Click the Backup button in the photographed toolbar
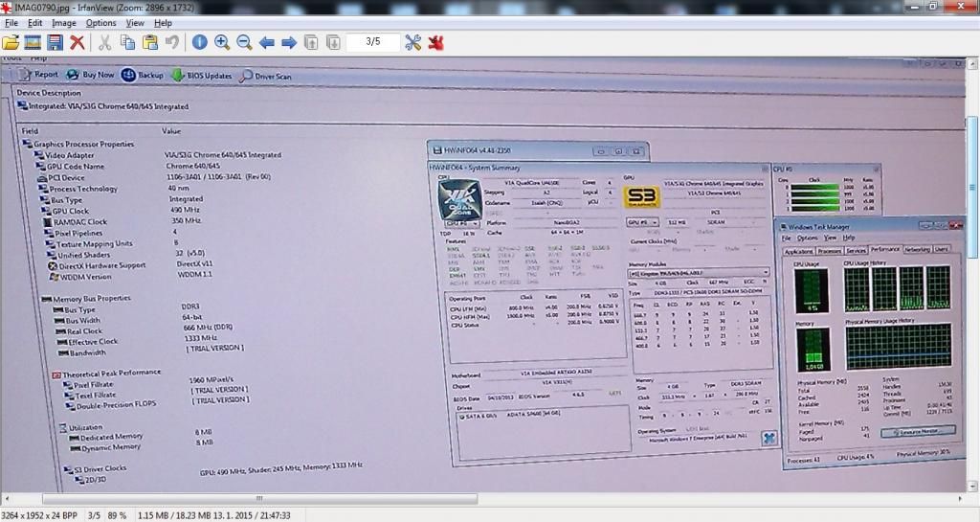The height and width of the screenshot is (522, 980). [x=144, y=75]
